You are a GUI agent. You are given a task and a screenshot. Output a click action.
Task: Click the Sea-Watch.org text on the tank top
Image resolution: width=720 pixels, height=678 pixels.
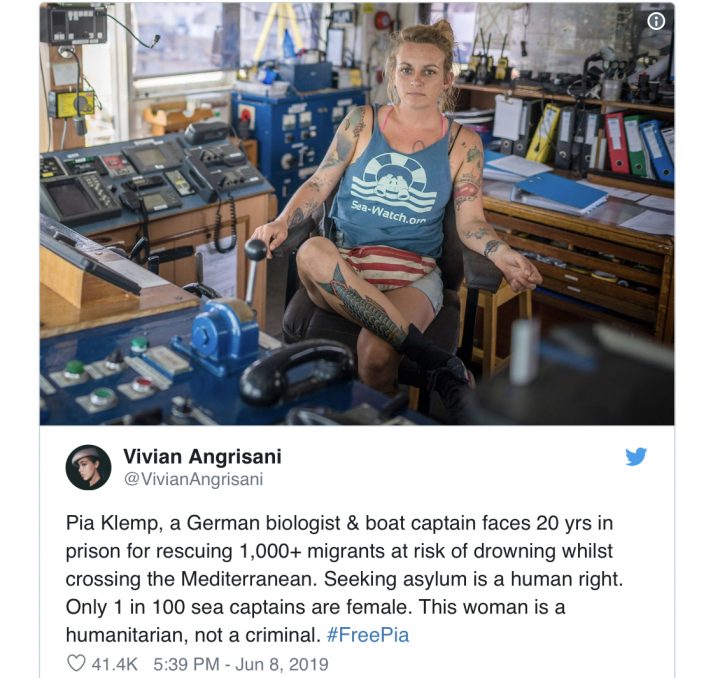pos(388,212)
